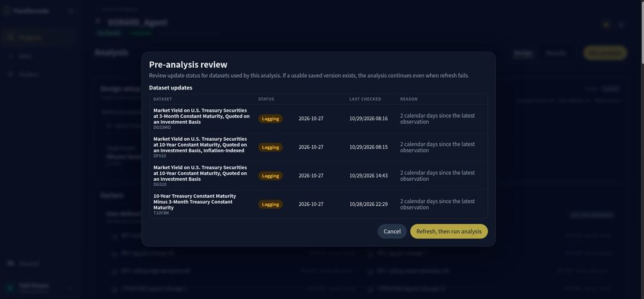Click the 'Pre-analysis review' dialog title

click(x=188, y=65)
